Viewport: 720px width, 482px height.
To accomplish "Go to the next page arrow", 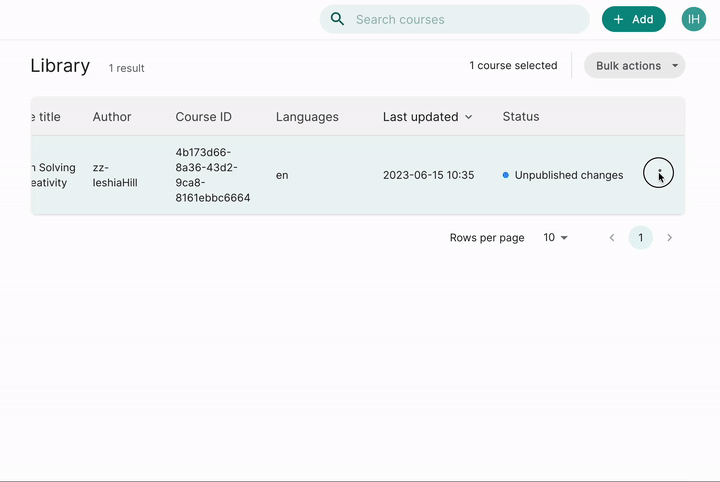I will pos(669,238).
